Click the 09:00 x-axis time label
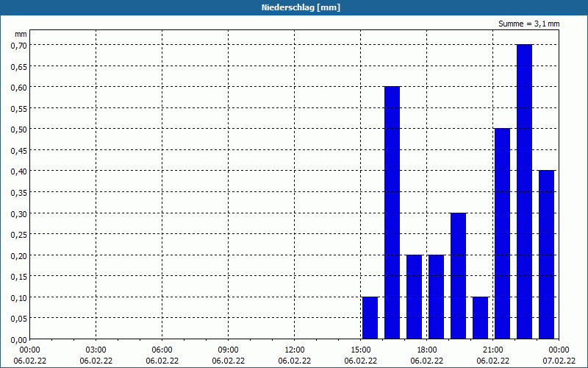The width and height of the screenshot is (588, 368). point(228,350)
